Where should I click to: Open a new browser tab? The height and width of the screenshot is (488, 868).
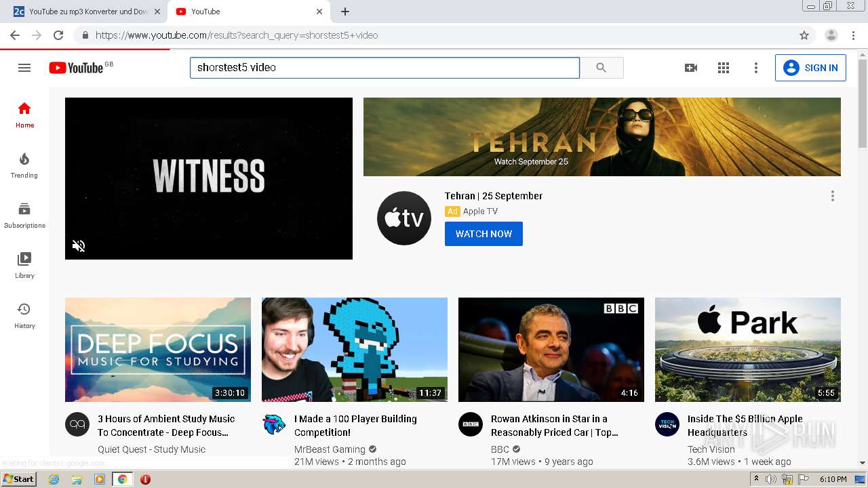point(345,12)
